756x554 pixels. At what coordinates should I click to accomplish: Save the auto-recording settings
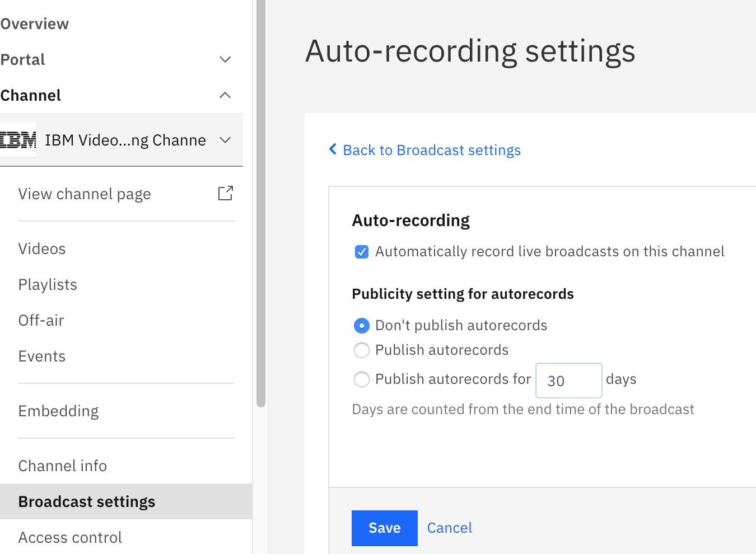tap(385, 528)
